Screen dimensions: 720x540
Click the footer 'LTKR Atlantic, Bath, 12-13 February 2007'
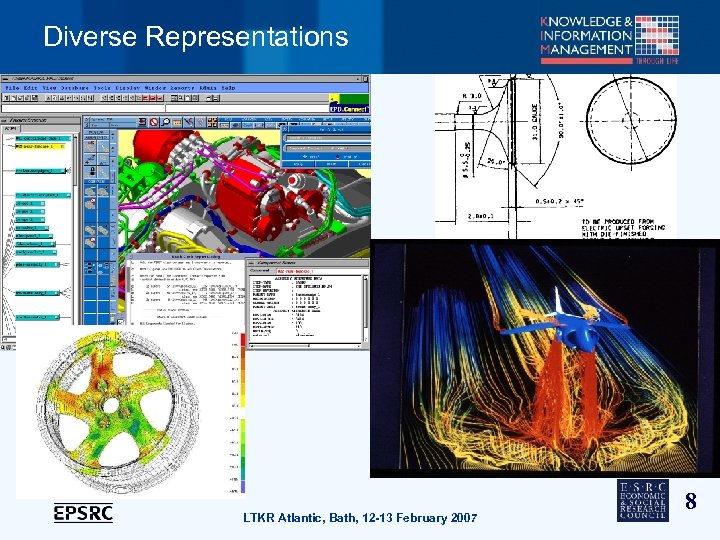360,518
